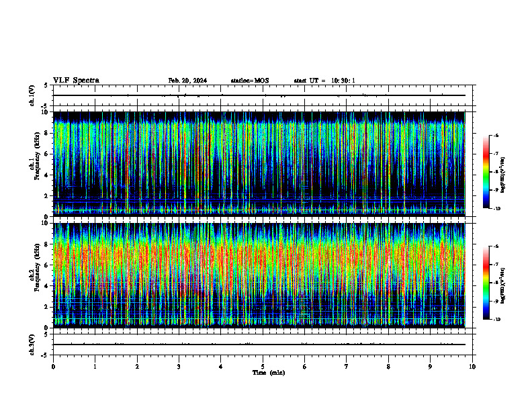Click the "9" tick on time axis
This screenshot has width=532, height=411.
click(x=430, y=367)
